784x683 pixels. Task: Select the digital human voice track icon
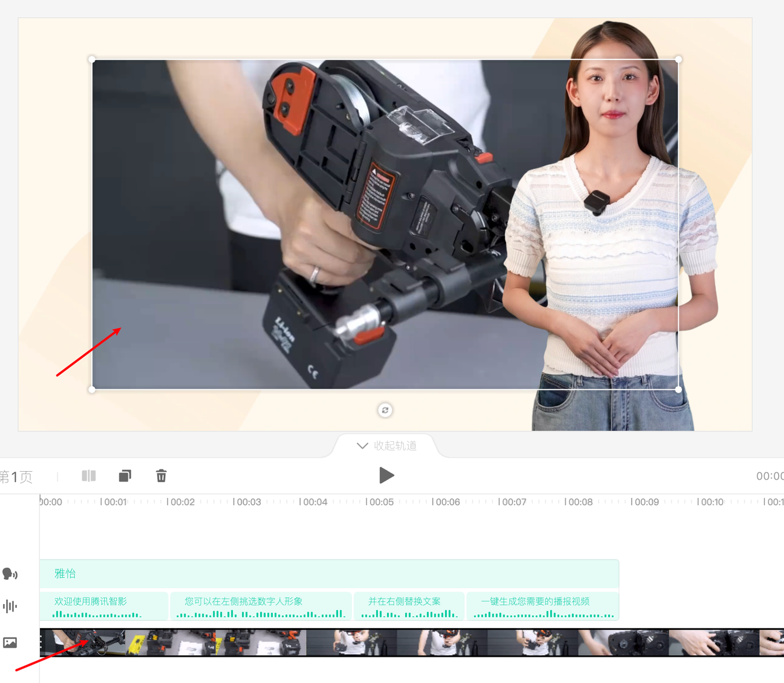click(10, 574)
